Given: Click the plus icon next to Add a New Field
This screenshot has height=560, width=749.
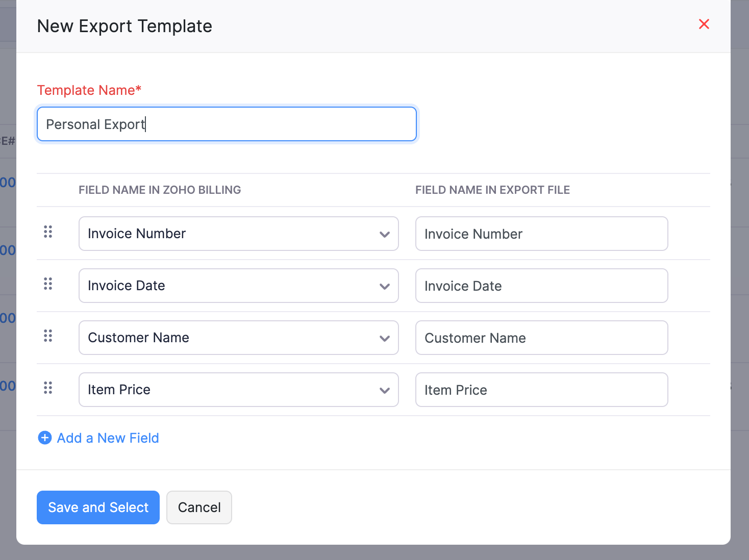Looking at the screenshot, I should [x=44, y=438].
